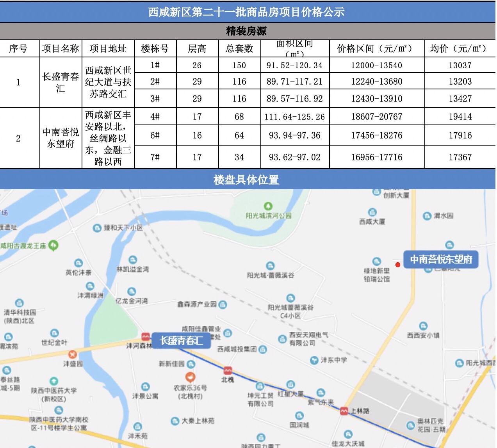Click the 价格区间 column header
This screenshot has height=448, width=497.
[x=377, y=49]
